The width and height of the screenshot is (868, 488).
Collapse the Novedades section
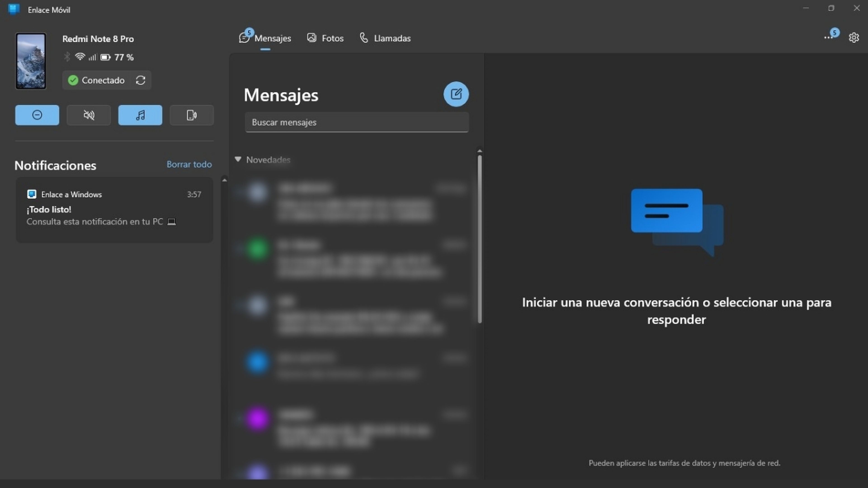tap(238, 159)
